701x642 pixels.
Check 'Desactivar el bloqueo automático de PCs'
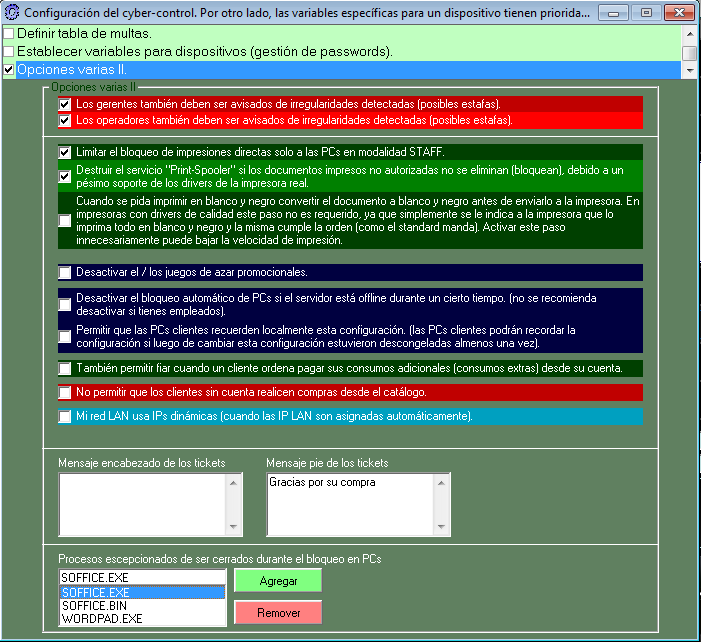pos(65,304)
